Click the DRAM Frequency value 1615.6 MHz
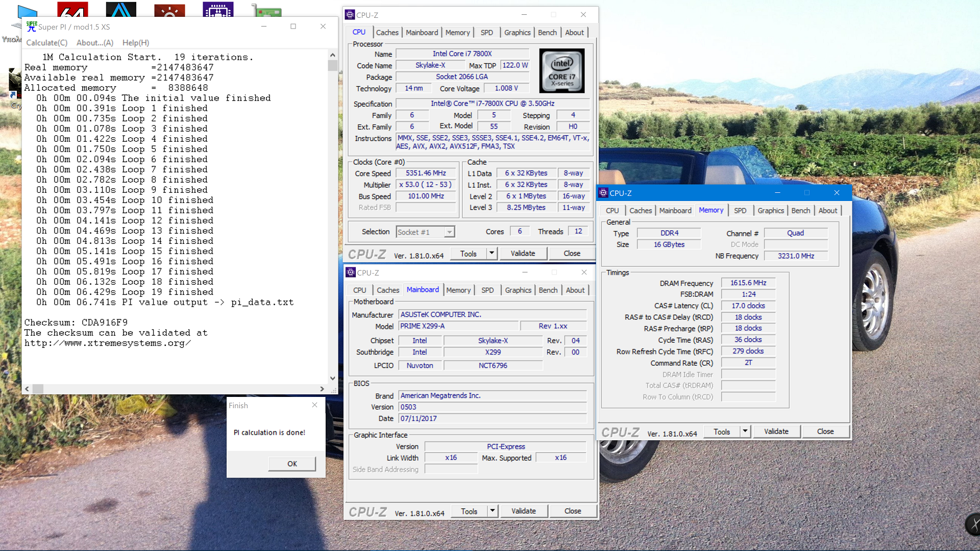Image resolution: width=980 pixels, height=551 pixels. [x=748, y=283]
